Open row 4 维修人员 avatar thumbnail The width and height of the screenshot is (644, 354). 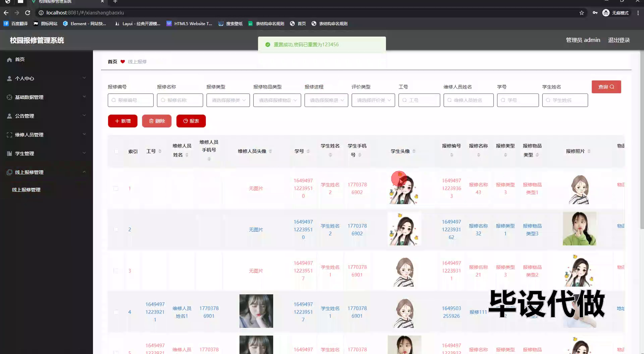click(256, 311)
